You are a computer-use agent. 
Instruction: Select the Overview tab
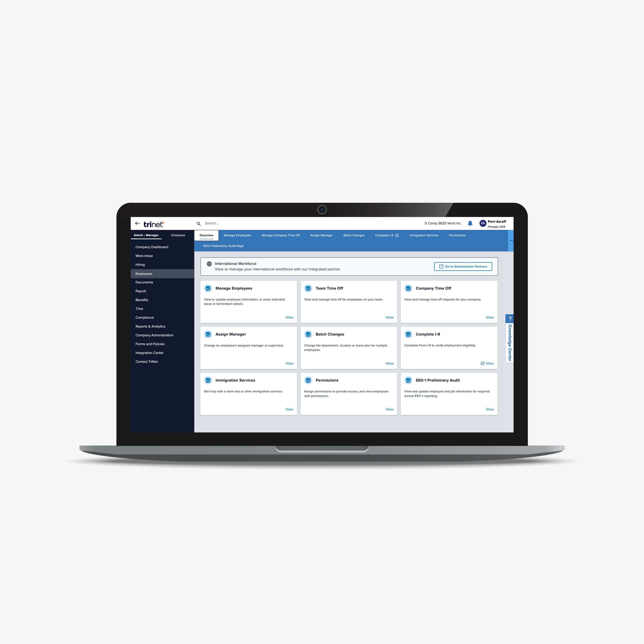coord(207,235)
